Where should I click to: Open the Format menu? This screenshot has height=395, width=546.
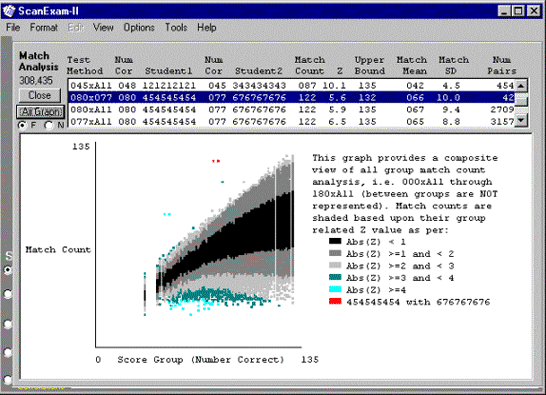pyautogui.click(x=44, y=28)
